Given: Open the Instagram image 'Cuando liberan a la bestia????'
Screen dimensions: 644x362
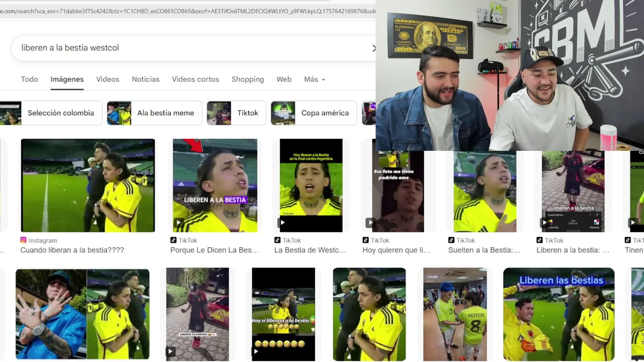Looking at the screenshot, I should coord(88,186).
